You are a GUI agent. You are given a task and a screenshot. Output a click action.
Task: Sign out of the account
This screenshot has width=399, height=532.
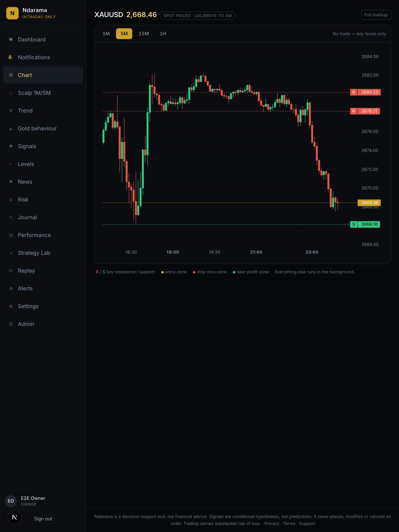(x=43, y=519)
